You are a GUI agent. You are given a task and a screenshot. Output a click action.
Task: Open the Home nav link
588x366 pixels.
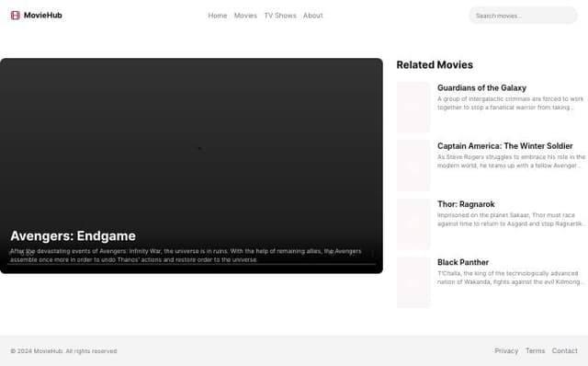click(x=218, y=16)
